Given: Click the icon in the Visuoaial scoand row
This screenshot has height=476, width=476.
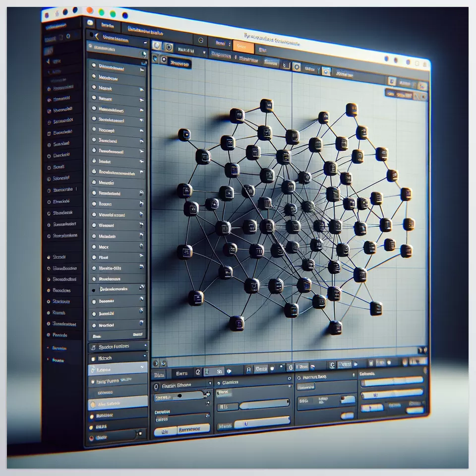Looking at the screenshot, I should 141,214.
